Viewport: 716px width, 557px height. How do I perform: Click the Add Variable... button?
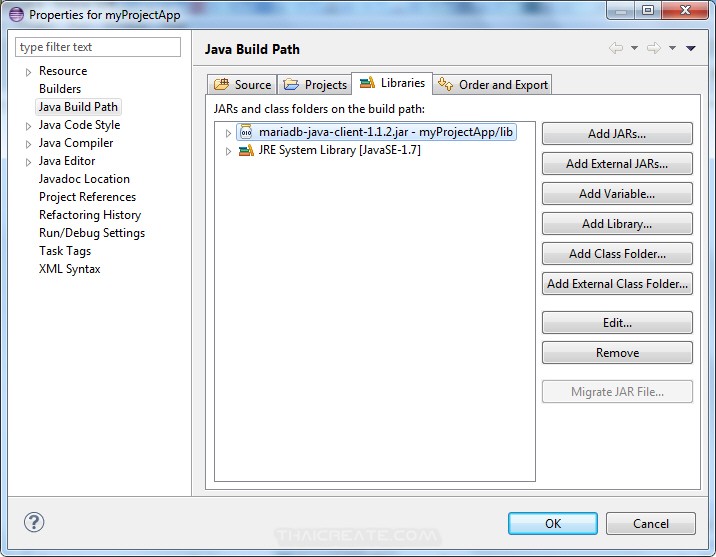pyautogui.click(x=617, y=194)
